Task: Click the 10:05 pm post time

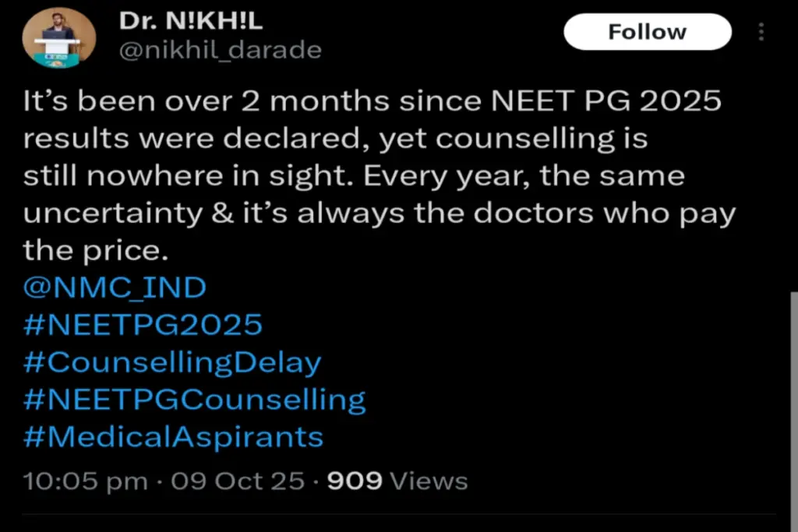Action: (86, 481)
